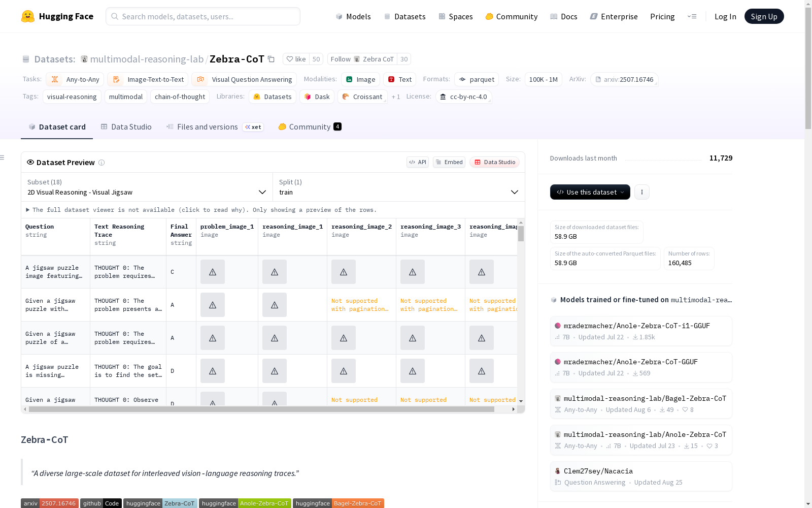Open the Files and versions tab
The width and height of the screenshot is (812, 508).
[214, 127]
